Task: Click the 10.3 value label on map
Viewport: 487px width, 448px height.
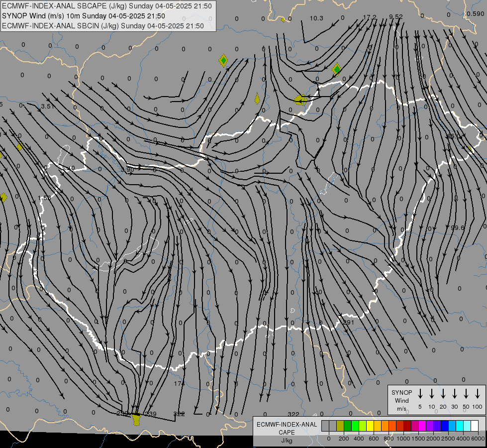Action: [x=316, y=18]
